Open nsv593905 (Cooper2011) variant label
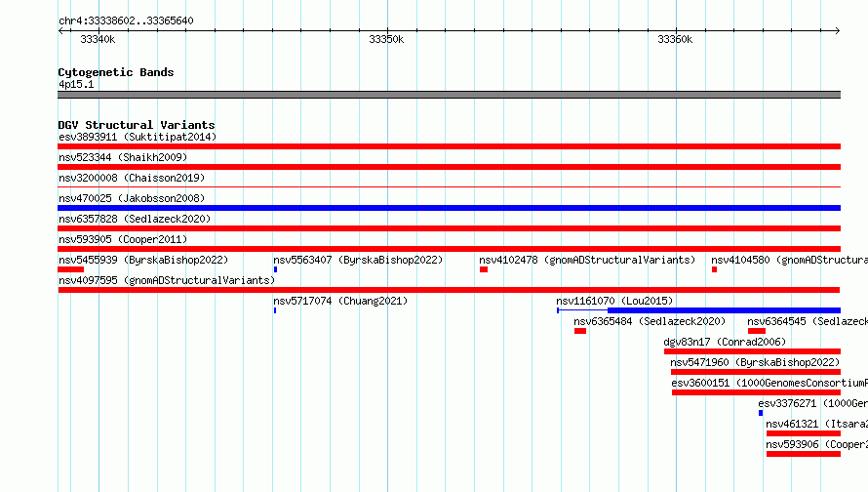The height and width of the screenshot is (492, 868). [x=123, y=239]
